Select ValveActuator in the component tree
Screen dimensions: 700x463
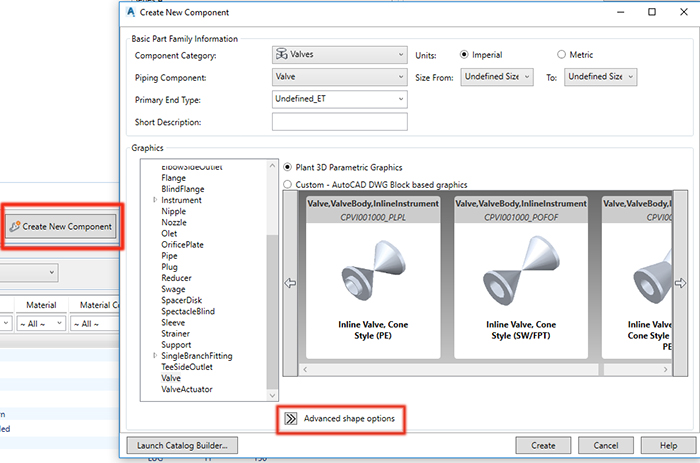coord(187,389)
